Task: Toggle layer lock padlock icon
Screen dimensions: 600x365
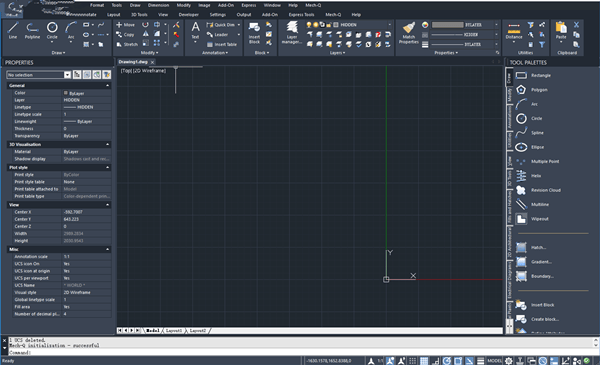Action: click(328, 25)
